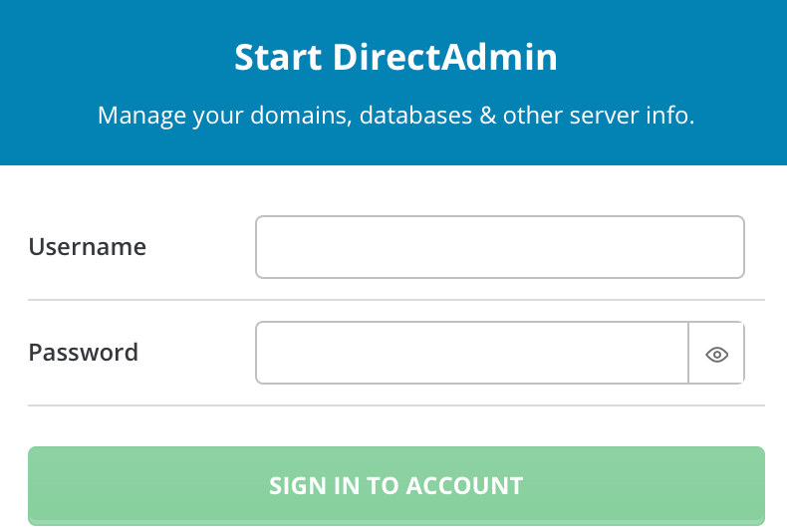787x532 pixels.
Task: Submit login with the green button
Action: (x=395, y=485)
